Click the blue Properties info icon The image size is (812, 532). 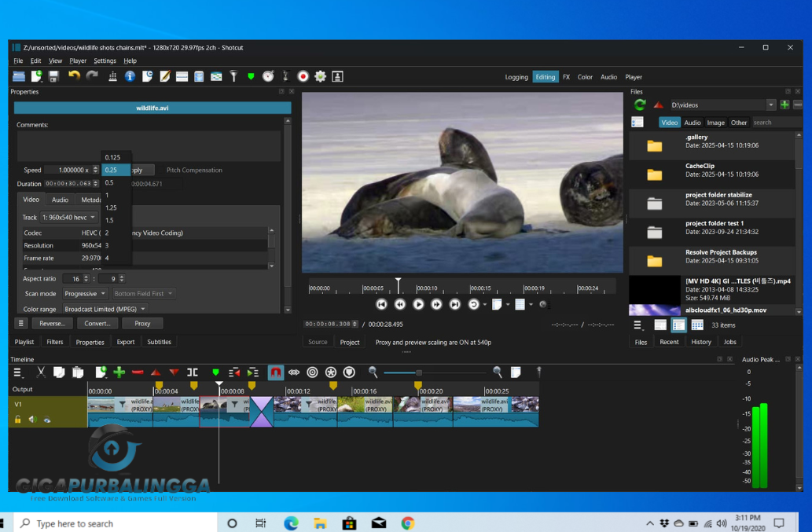130,76
